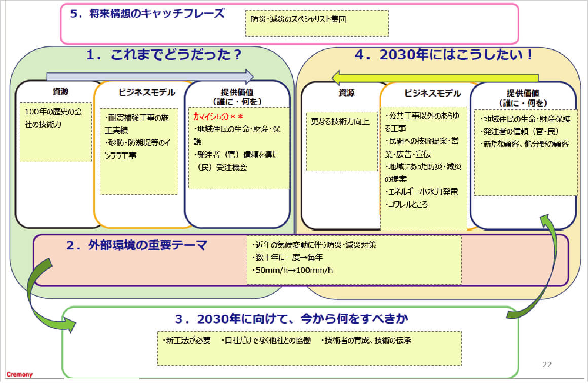Click the 'ビジネスモデル' header under section 1
The image size is (588, 383).
click(x=146, y=92)
